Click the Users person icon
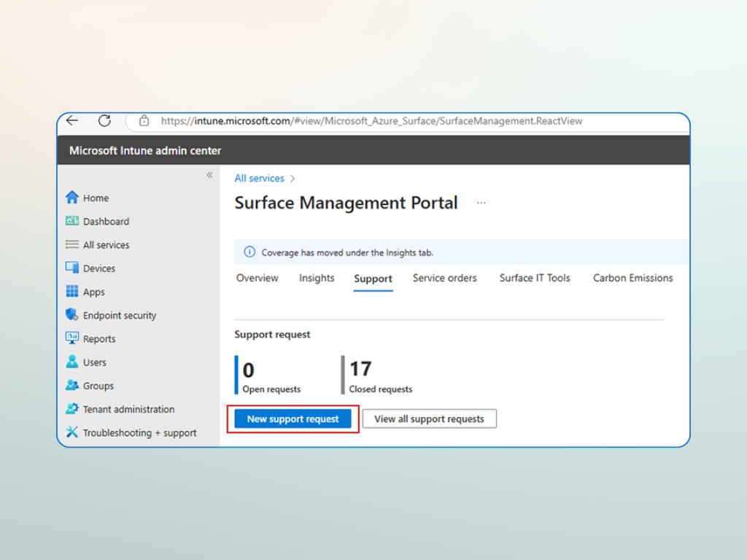The image size is (747, 560). (x=72, y=362)
